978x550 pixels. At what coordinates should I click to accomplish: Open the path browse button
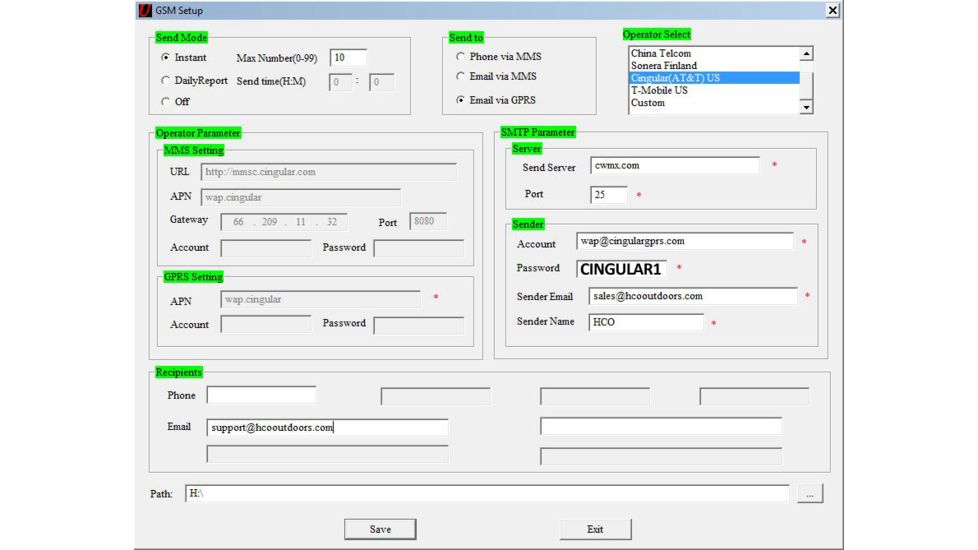[x=810, y=493]
